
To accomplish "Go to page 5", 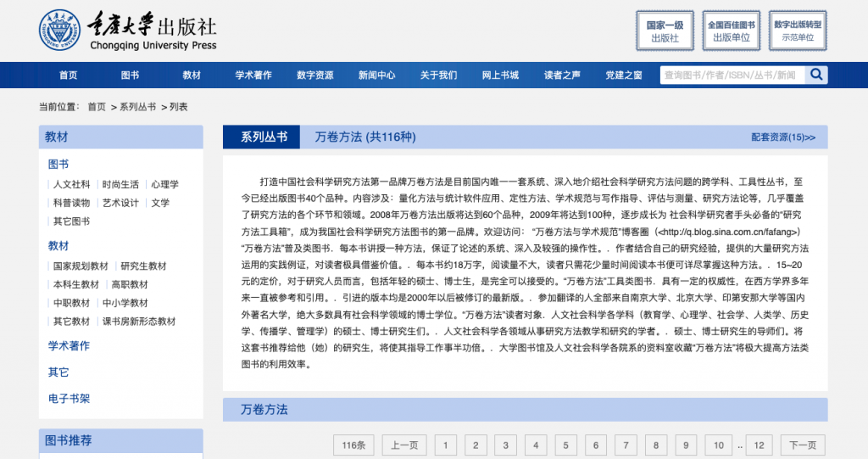I will coord(565,445).
